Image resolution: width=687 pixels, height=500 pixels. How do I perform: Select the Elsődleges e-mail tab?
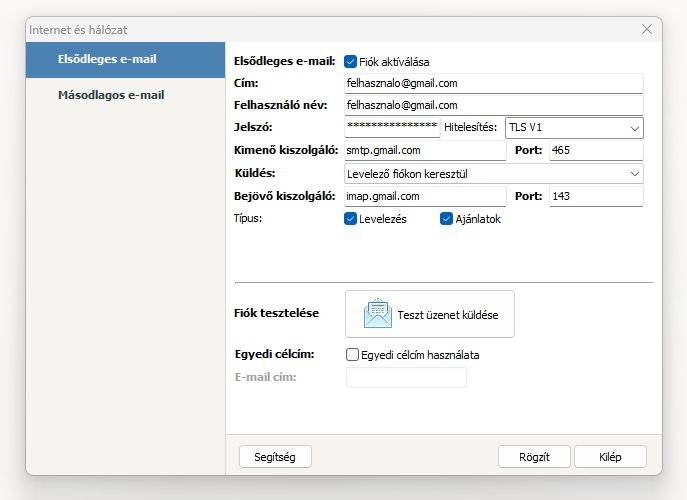tap(125, 60)
